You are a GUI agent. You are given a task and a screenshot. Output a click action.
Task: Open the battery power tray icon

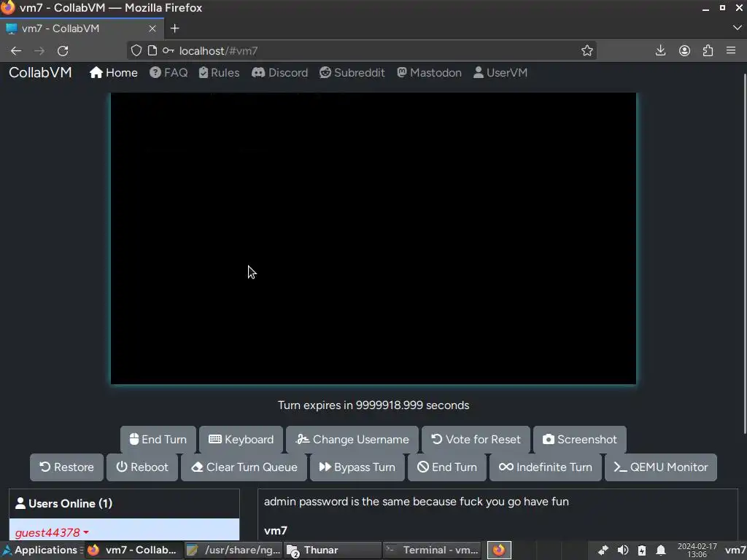pos(642,551)
